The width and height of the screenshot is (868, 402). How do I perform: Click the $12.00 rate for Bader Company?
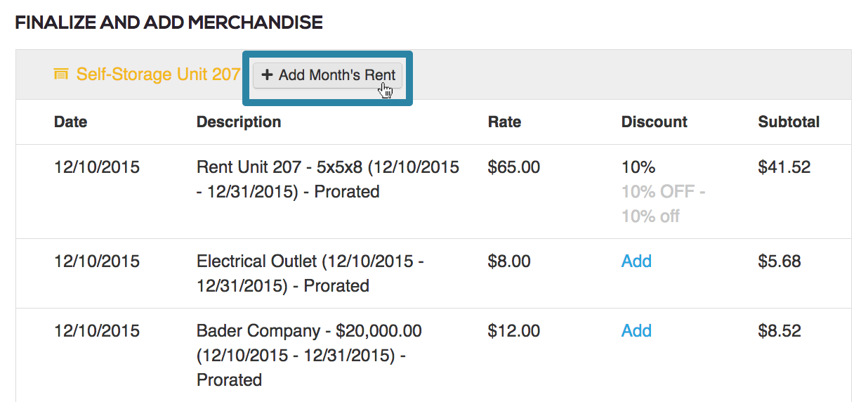coord(514,331)
